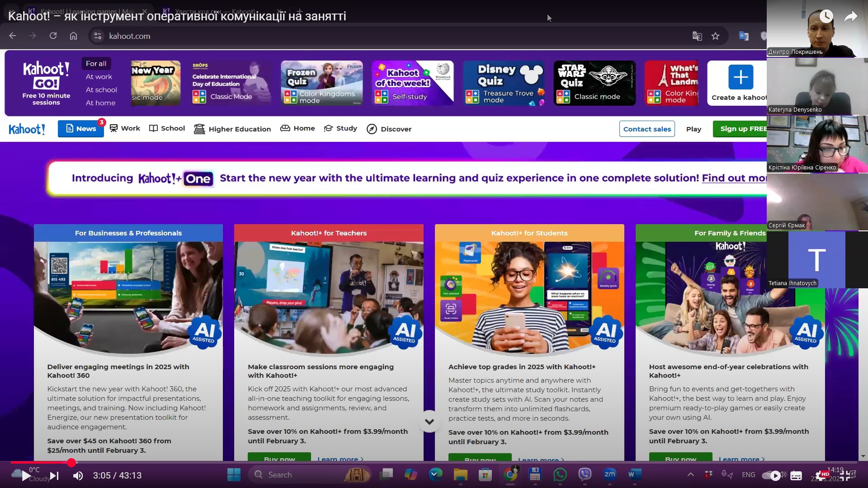
Task: Mute the video volume speaker icon
Action: click(78, 475)
